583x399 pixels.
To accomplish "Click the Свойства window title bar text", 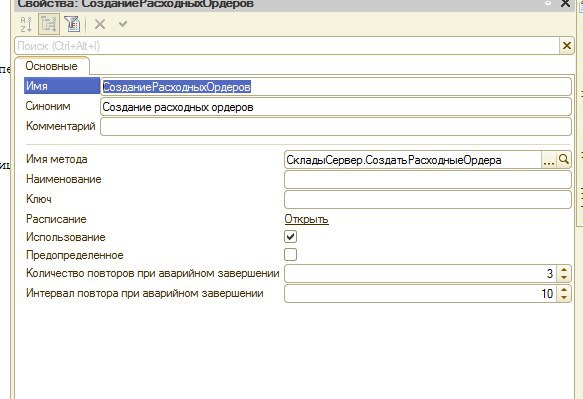I will (x=136, y=4).
